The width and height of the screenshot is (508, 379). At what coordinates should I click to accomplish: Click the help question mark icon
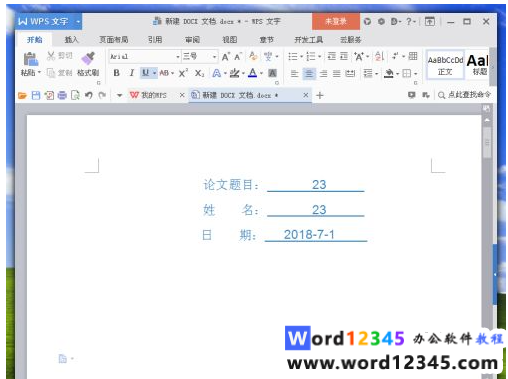[x=409, y=22]
